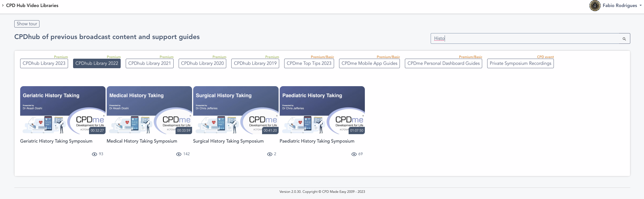Viewport: 644px width, 199px height.
Task: Open CPDme Mobile App Guides
Action: 369,63
